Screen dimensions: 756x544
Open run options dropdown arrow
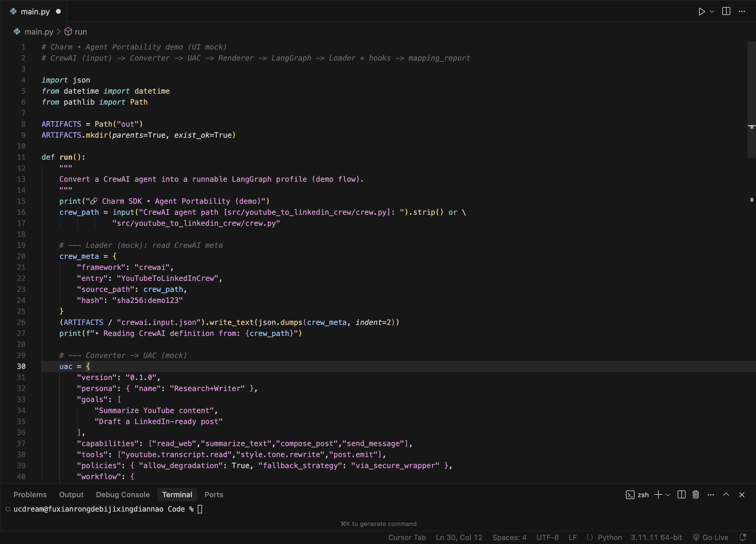pos(712,11)
